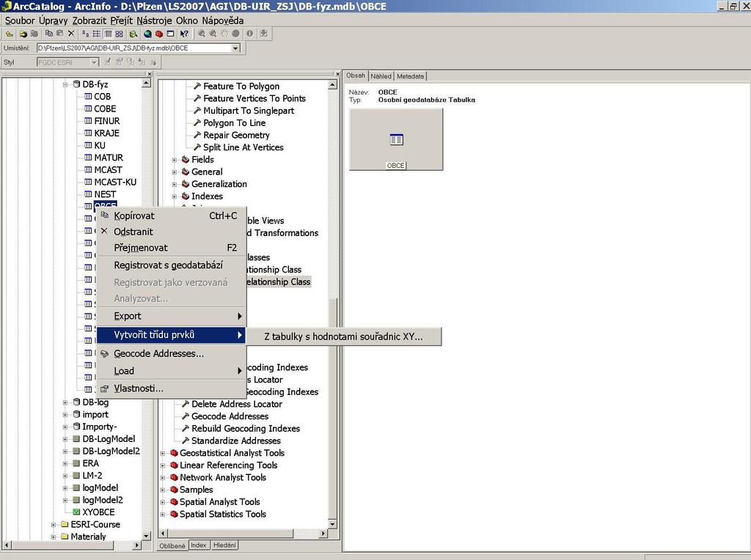751x560 pixels.
Task: Choose Registrovat s geodatabází
Action: [x=172, y=265]
